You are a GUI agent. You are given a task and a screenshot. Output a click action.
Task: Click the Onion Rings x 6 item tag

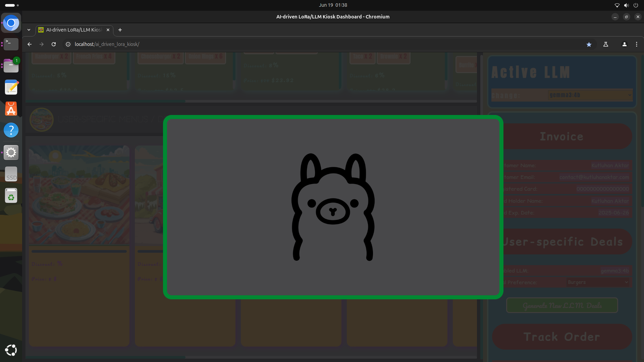[x=205, y=57]
